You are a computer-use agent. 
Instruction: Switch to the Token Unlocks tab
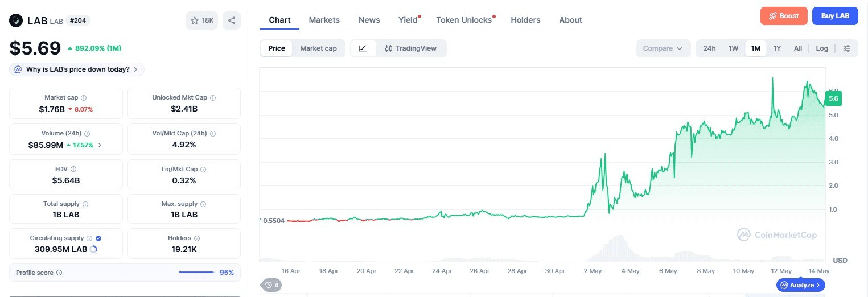coord(464,20)
